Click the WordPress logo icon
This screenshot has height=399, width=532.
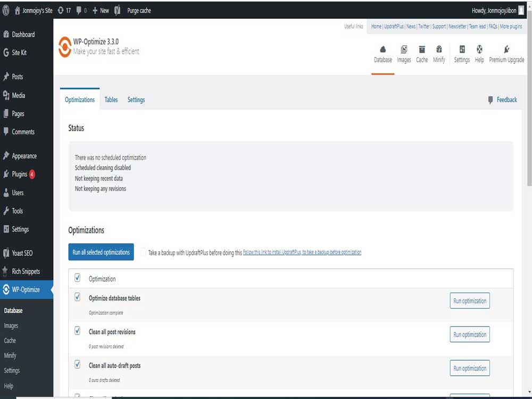point(6,11)
